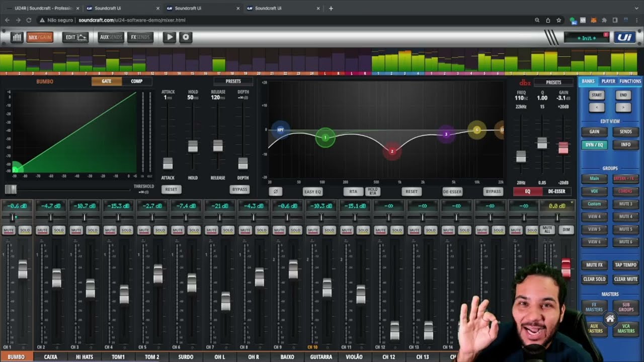644x362 pixels.
Task: Toggle the phase invert button
Action: coord(275,191)
